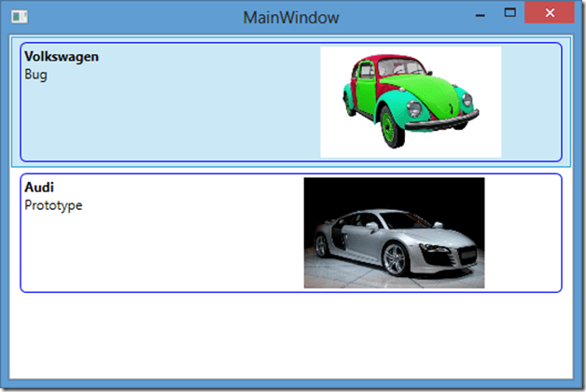Minimize the MainWindow window
The height and width of the screenshot is (392, 586).
coord(481,14)
